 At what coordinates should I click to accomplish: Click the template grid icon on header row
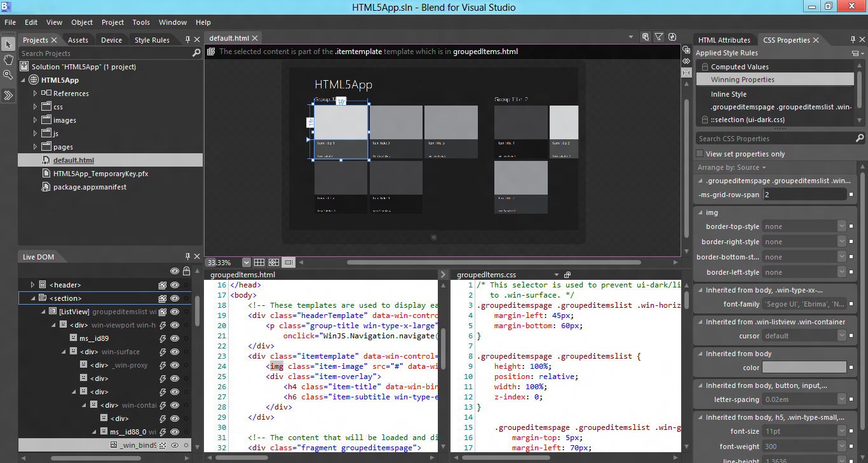pyautogui.click(x=163, y=286)
